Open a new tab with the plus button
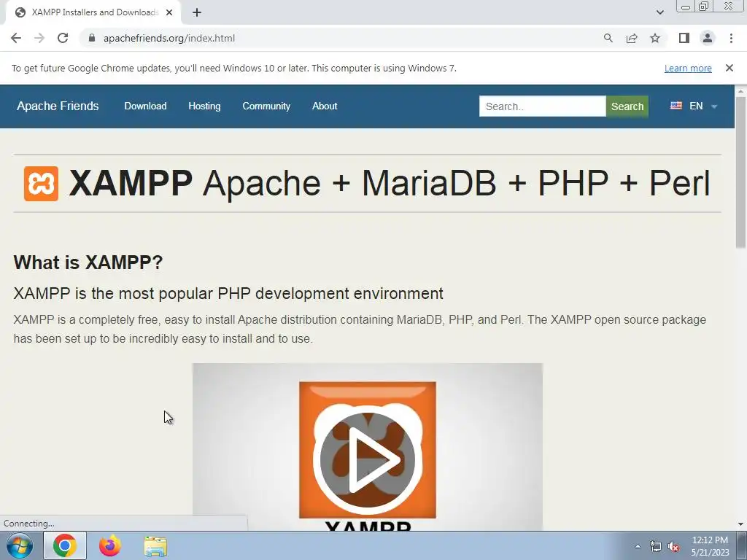This screenshot has width=747, height=560. (x=197, y=12)
